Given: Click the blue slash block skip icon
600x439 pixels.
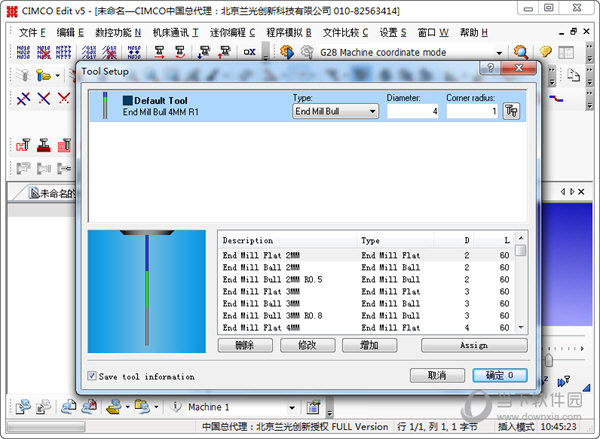Looking at the screenshot, I should click(x=89, y=52).
